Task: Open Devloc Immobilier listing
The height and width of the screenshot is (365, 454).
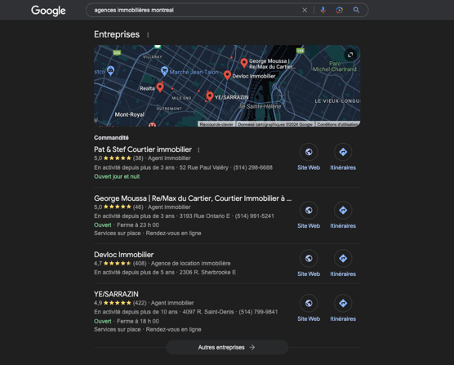Action: point(124,254)
